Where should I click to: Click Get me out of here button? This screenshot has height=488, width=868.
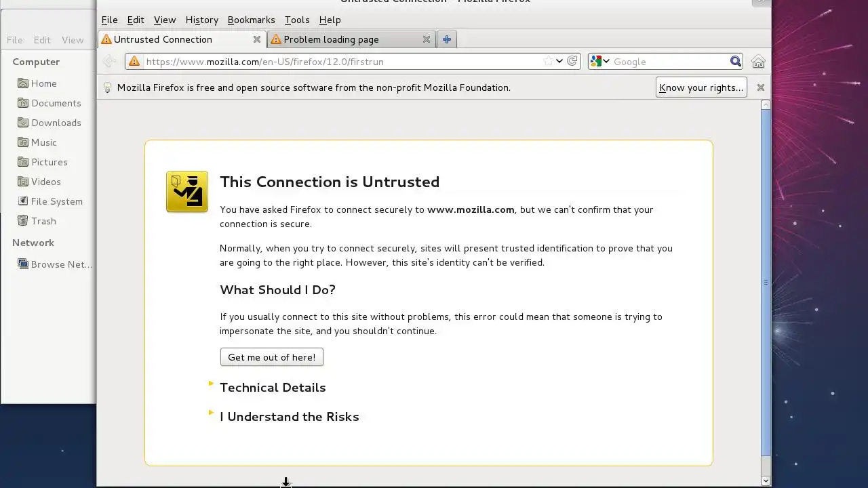pos(272,357)
